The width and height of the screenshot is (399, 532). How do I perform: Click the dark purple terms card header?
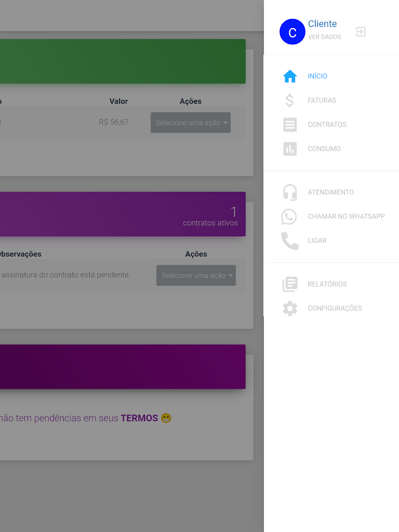point(123,367)
